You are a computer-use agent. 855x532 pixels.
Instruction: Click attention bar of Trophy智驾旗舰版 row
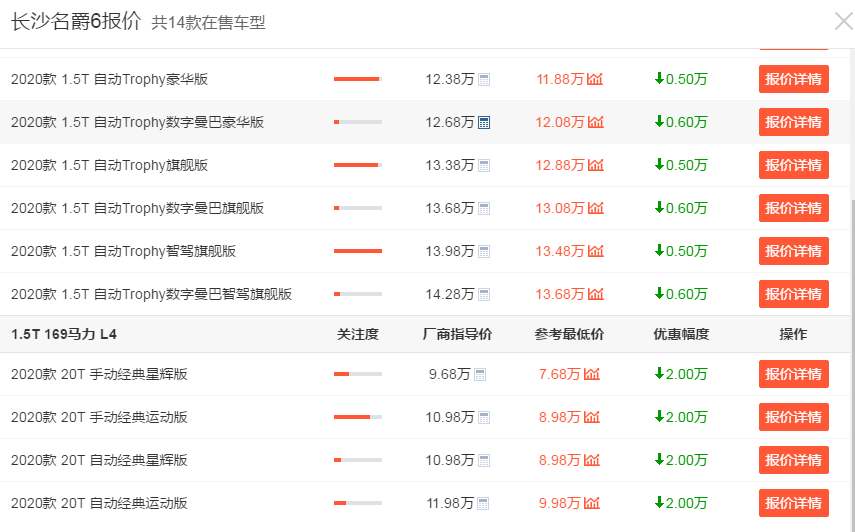click(358, 251)
